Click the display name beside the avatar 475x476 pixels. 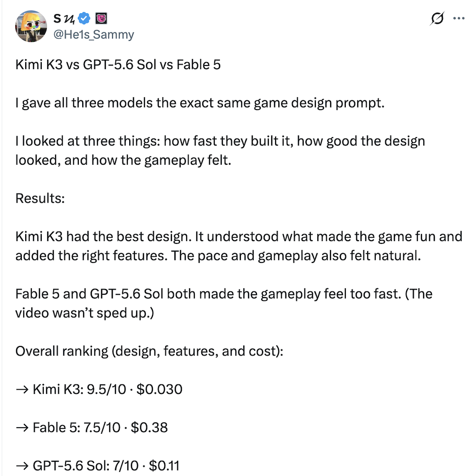coord(64,19)
